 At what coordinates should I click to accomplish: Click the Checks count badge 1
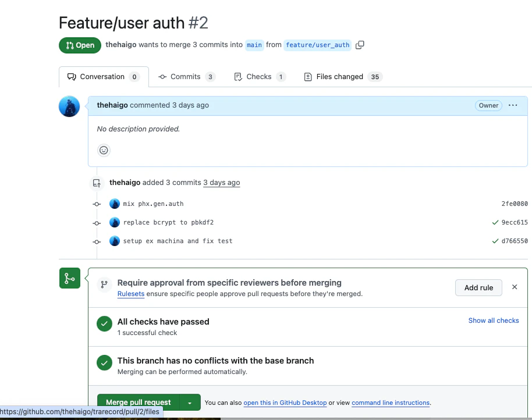[281, 77]
